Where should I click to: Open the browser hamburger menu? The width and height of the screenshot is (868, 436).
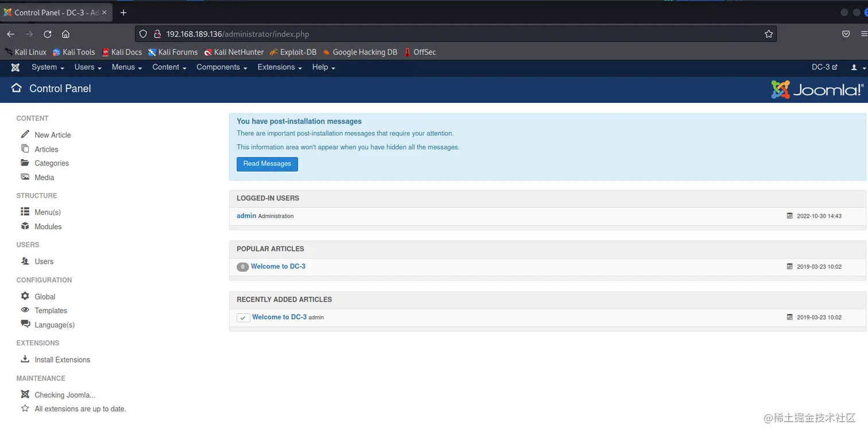click(864, 34)
